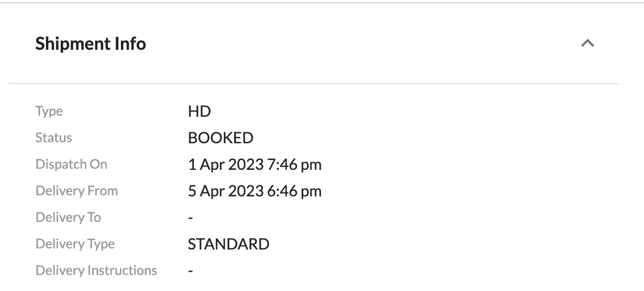Image resolution: width=644 pixels, height=291 pixels.
Task: Click the dispatch date 1 Apr 2023
Action: coord(225,164)
